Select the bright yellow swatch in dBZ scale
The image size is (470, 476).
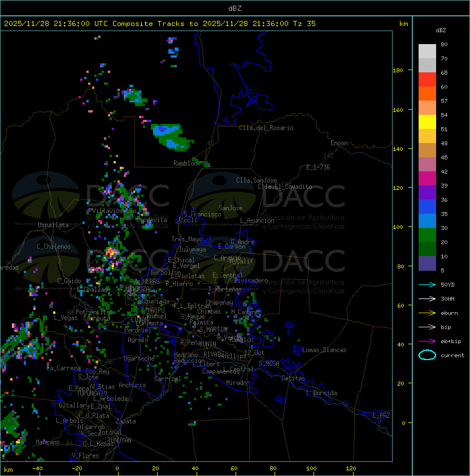pos(427,122)
